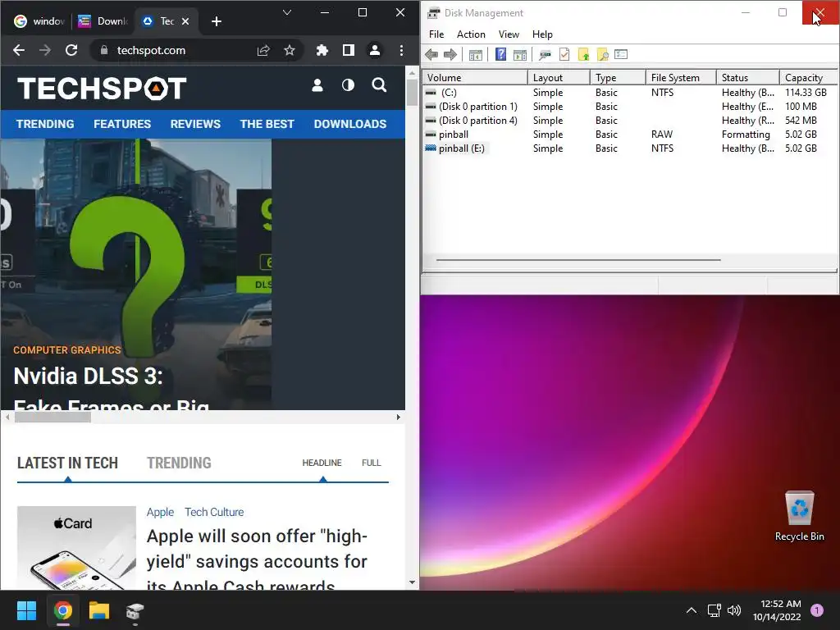The height and width of the screenshot is (630, 840).
Task: Open the Windows Start button
Action: (x=26, y=610)
